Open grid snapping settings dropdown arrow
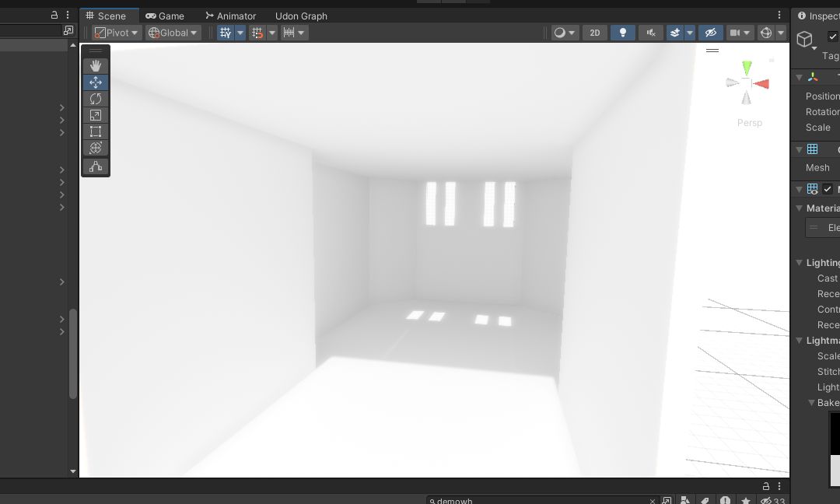The image size is (840, 504). pos(272,33)
